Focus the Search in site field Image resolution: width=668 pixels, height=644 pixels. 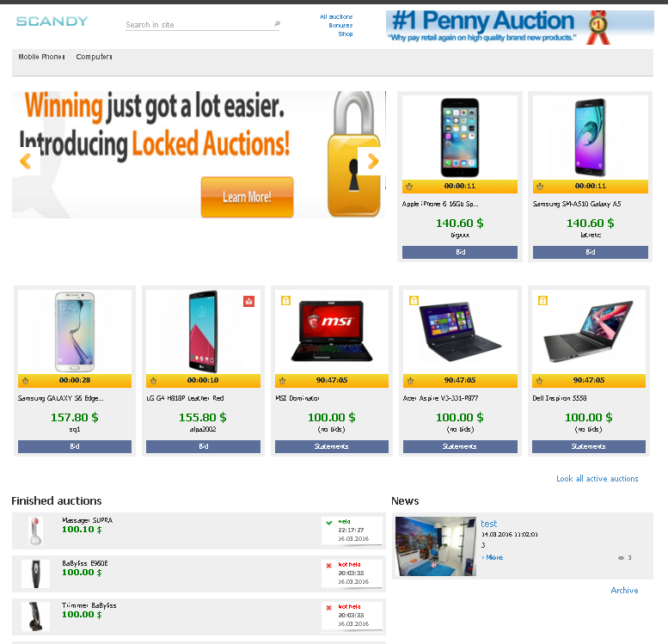click(x=199, y=25)
